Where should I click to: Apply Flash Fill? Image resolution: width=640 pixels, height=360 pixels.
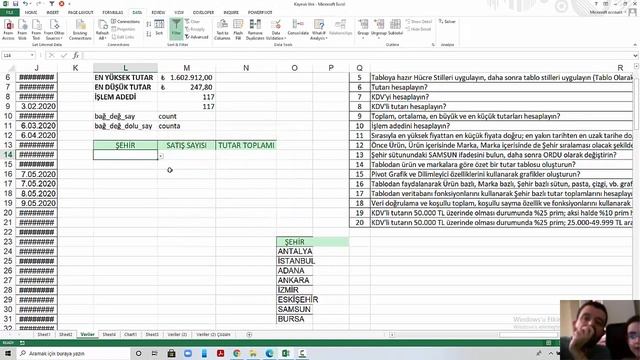click(238, 29)
